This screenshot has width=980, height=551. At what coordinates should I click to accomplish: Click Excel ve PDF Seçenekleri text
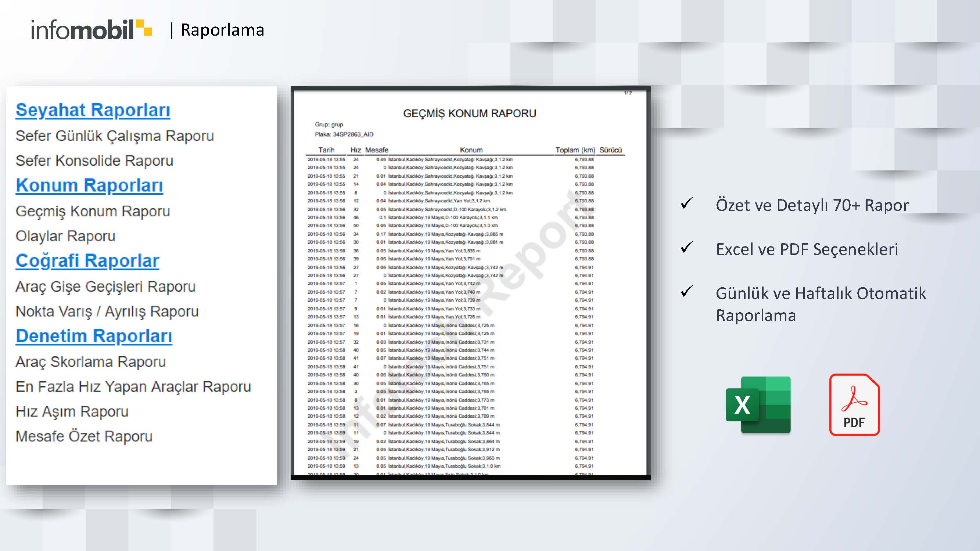[x=807, y=249]
